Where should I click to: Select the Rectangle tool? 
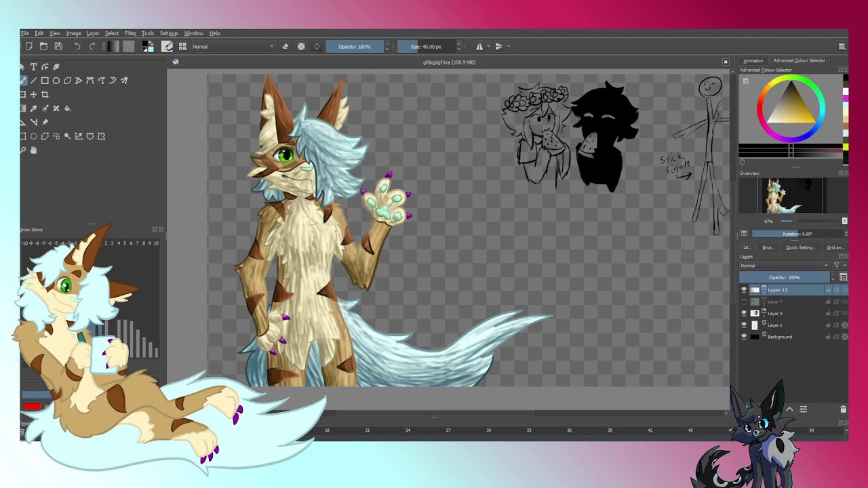click(45, 81)
